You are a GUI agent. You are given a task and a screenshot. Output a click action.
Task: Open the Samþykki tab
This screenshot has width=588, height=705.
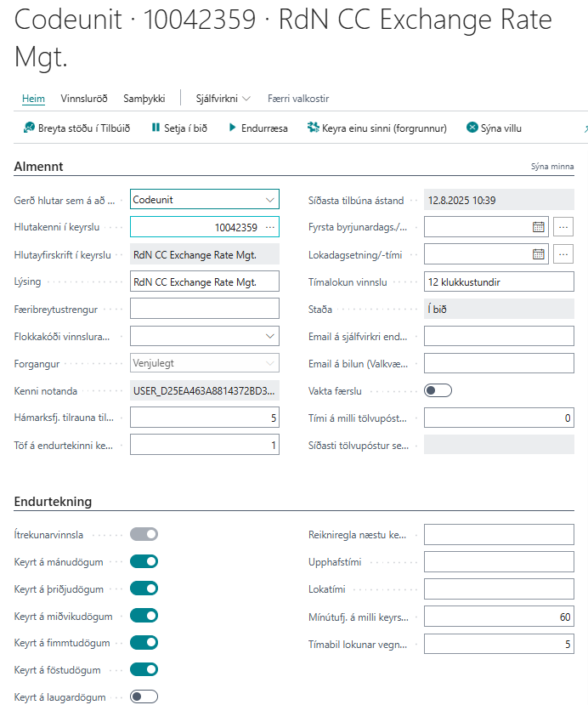click(144, 99)
